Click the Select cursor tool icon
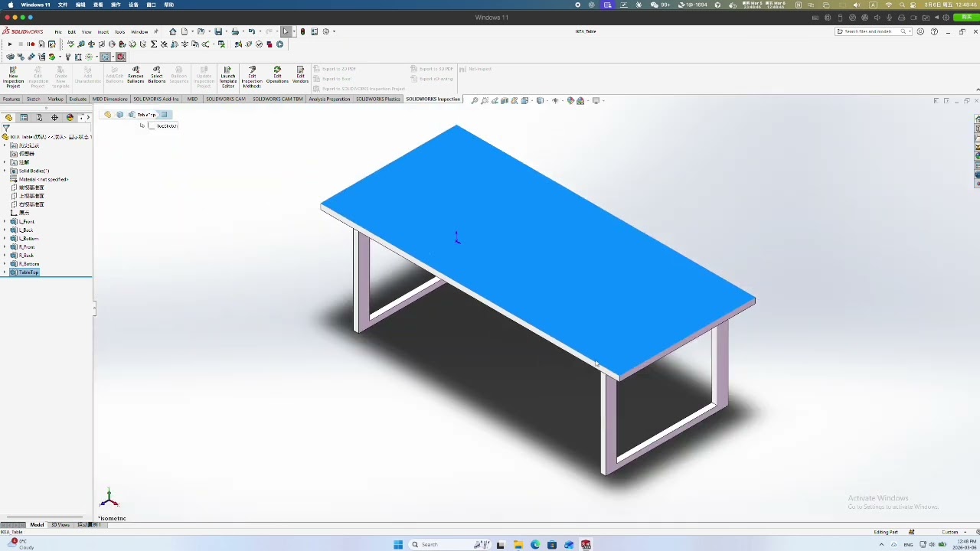The width and height of the screenshot is (980, 551). click(x=286, y=31)
